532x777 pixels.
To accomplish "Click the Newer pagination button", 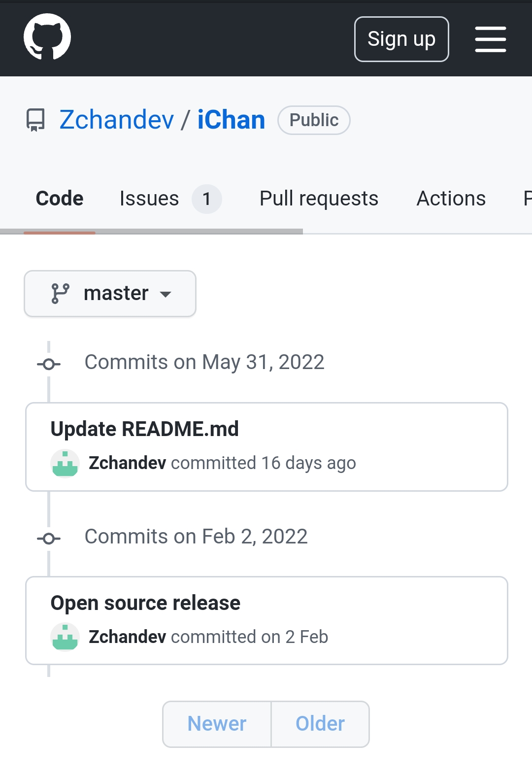I will coord(217,724).
